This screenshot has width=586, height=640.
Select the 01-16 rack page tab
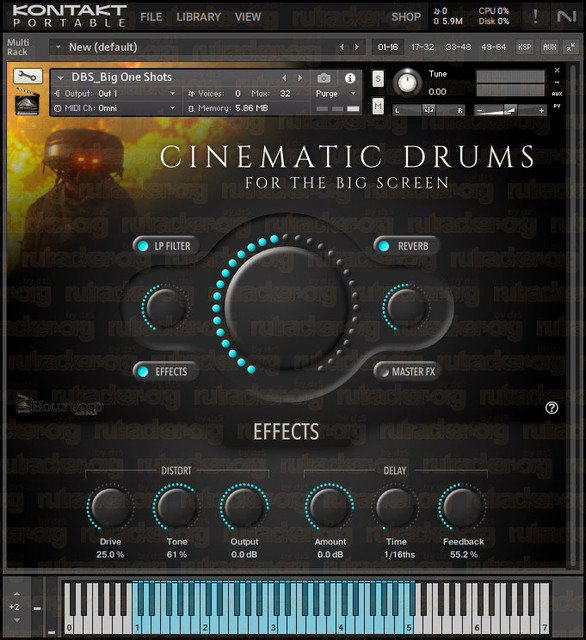[388, 47]
